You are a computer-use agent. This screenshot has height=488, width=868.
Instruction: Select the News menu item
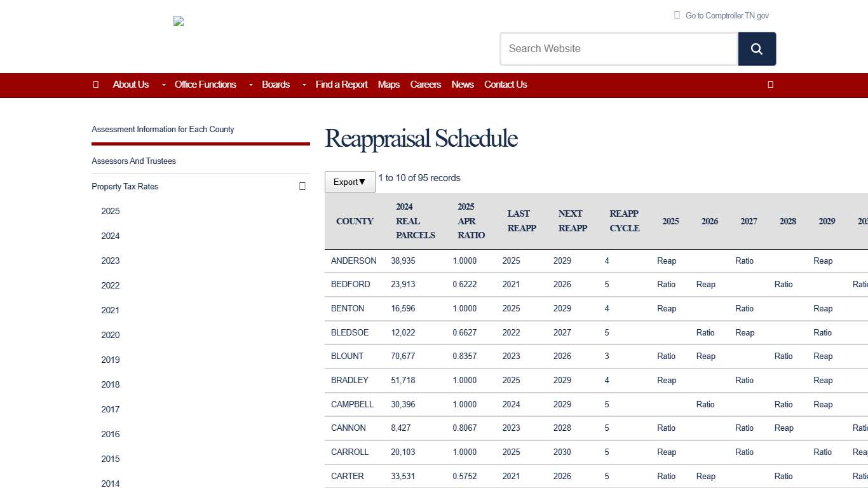pos(463,85)
